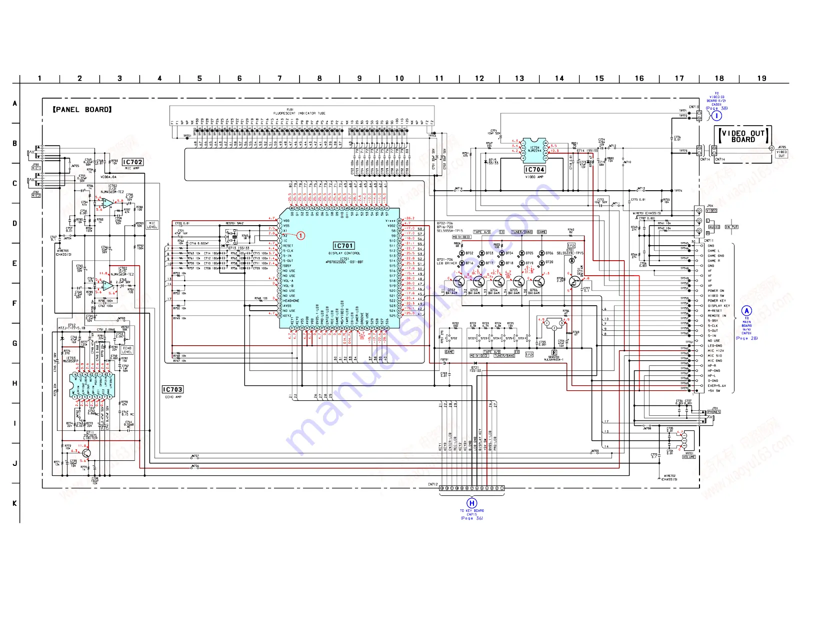Select the IC704 NJM2244 chip body
This screenshot has height=632, width=840.
(x=534, y=151)
